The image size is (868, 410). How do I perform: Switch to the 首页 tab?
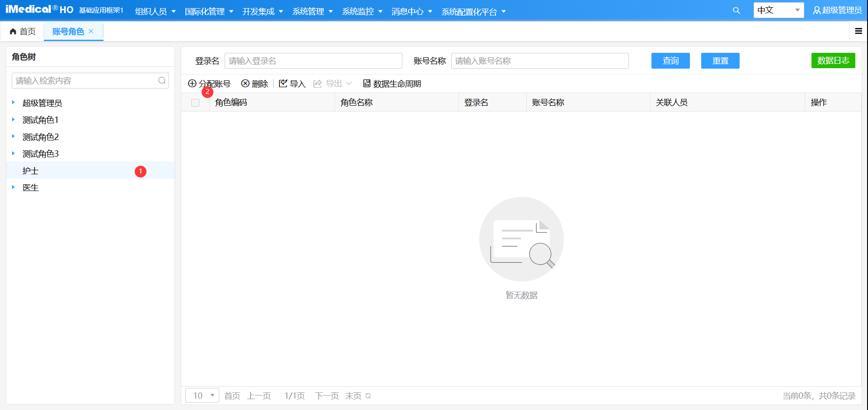pyautogui.click(x=23, y=31)
